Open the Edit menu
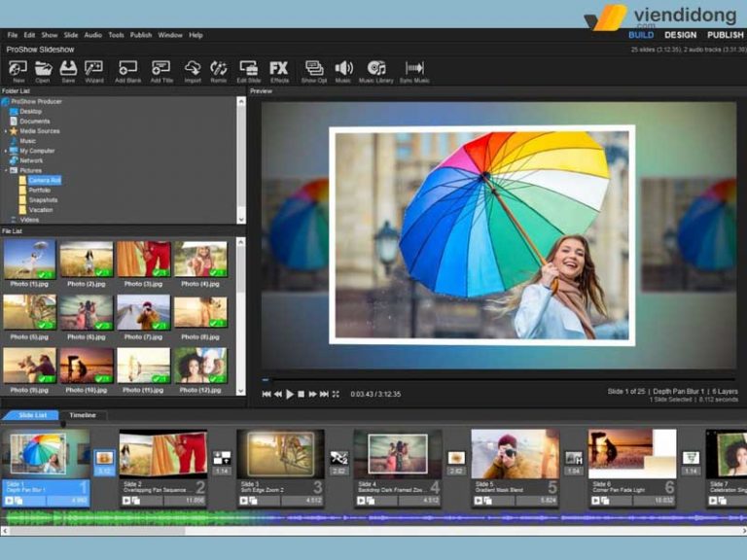This screenshot has height=560, width=747. 29,35
